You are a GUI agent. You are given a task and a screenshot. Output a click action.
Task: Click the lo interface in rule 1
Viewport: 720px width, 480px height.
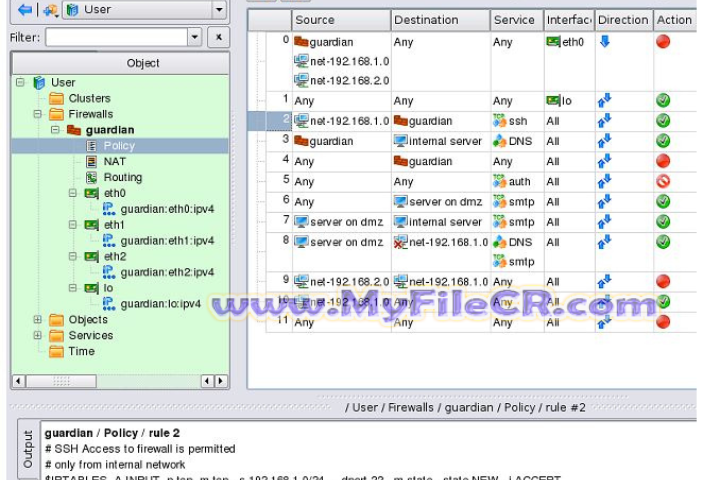(x=559, y=101)
